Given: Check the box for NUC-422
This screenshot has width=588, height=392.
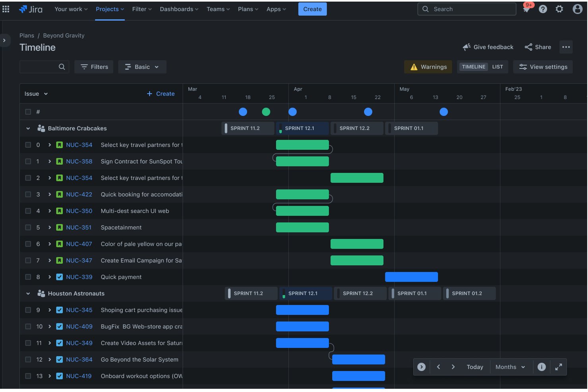Looking at the screenshot, I should (28, 195).
